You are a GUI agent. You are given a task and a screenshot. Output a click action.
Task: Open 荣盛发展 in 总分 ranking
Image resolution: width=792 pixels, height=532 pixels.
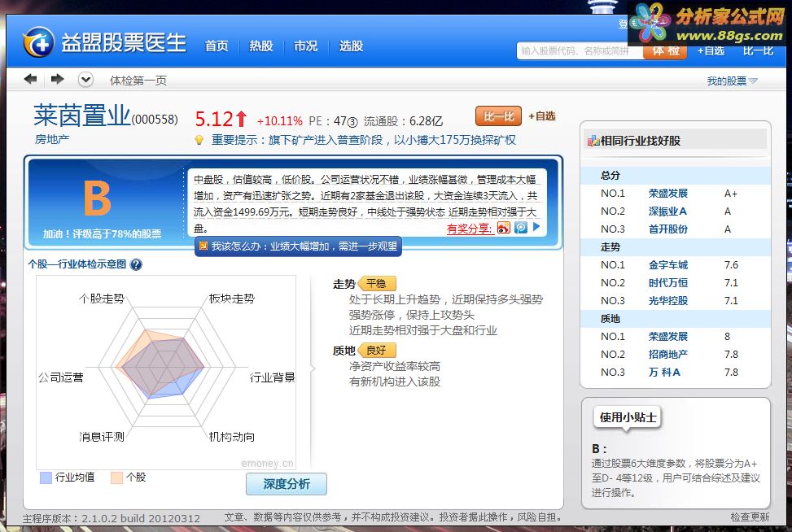[x=667, y=194]
